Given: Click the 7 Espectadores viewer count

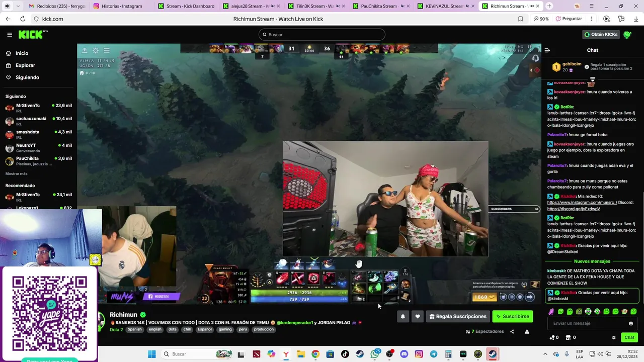Looking at the screenshot, I should [x=485, y=331].
